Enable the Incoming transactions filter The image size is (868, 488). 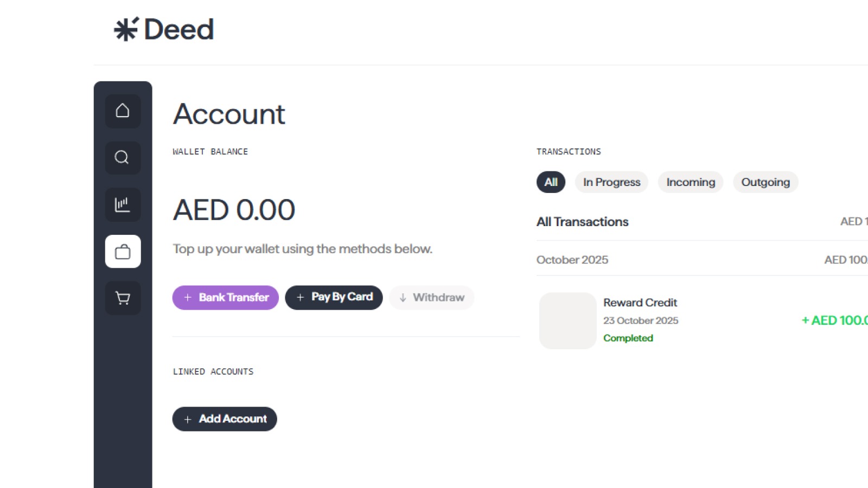pos(690,182)
